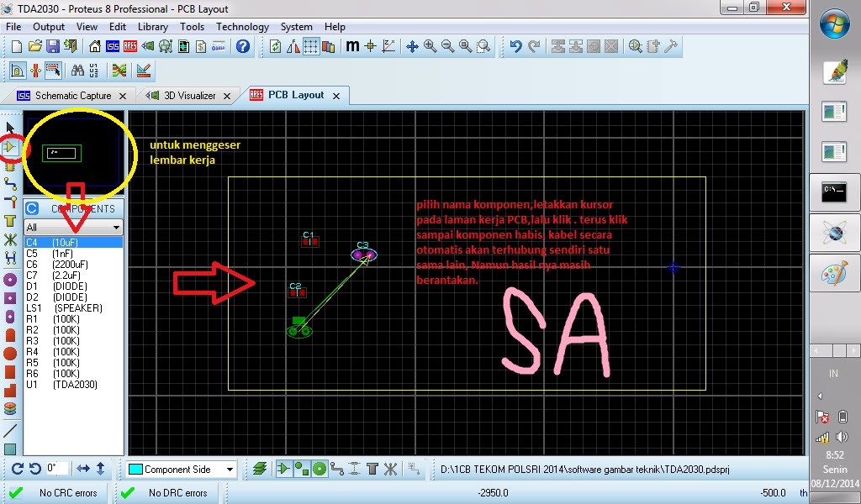
Task: Select the Polygonal SMT Pad tool
Action: point(10,391)
